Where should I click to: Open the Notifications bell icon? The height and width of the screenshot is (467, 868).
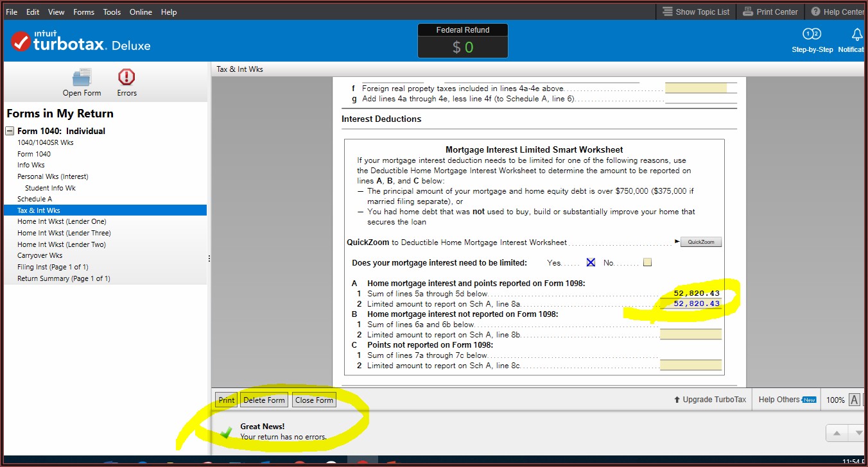pyautogui.click(x=856, y=35)
